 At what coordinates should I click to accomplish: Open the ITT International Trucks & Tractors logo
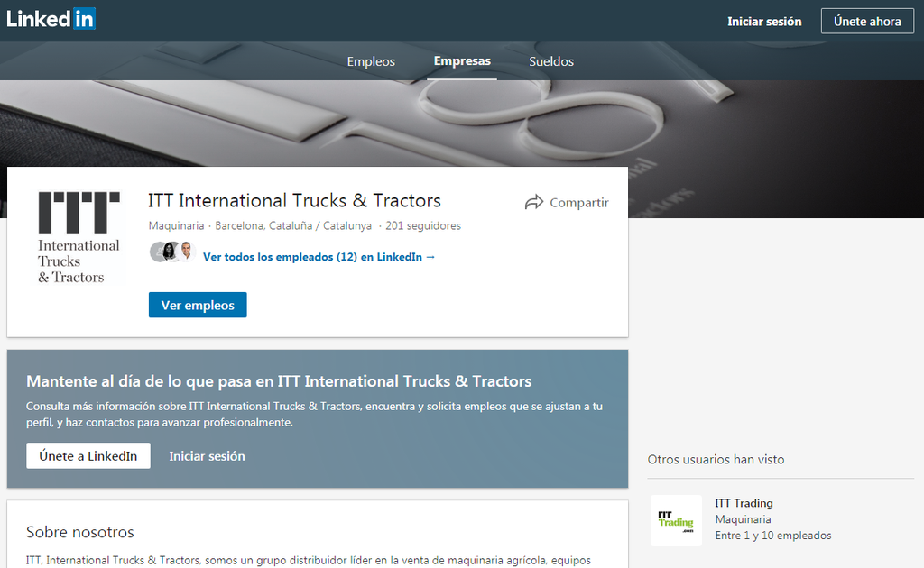tap(79, 237)
